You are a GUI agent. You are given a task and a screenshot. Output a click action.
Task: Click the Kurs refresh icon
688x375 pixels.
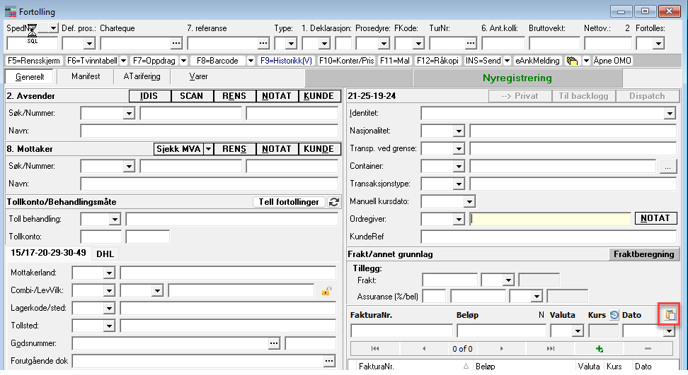tap(614, 314)
